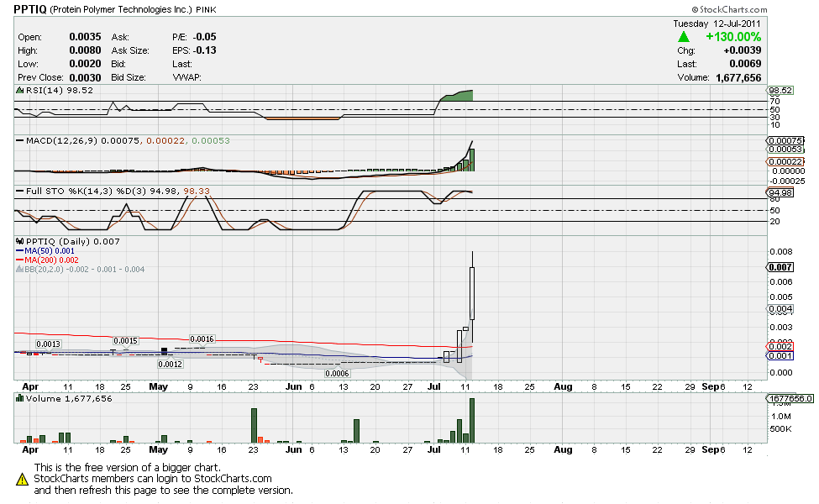
Task: Click the Volume panel bar icon
Action: coord(20,398)
